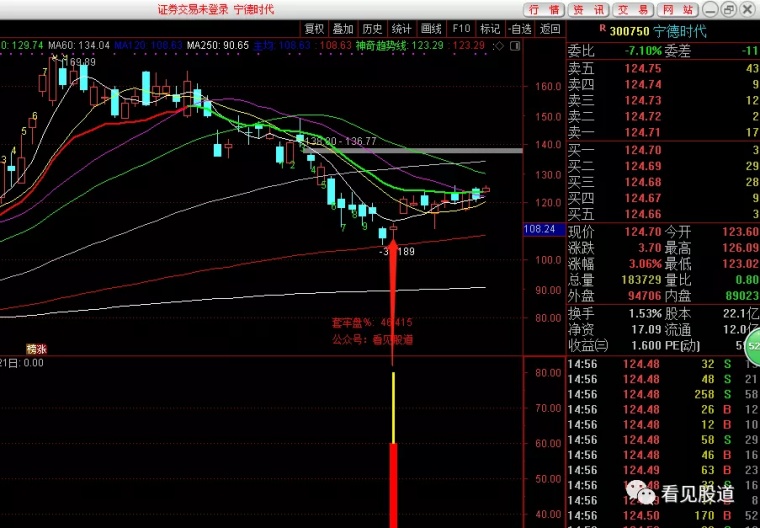The image size is (760, 528).
Task: Toggle the 复权 price adjustment button
Action: click(x=315, y=29)
